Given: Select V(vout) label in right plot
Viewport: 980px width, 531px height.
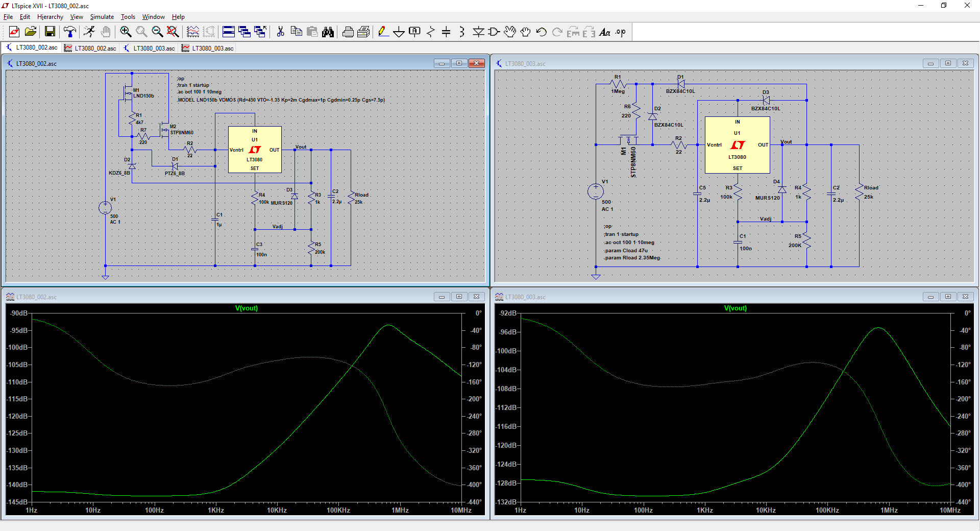Looking at the screenshot, I should [736, 308].
